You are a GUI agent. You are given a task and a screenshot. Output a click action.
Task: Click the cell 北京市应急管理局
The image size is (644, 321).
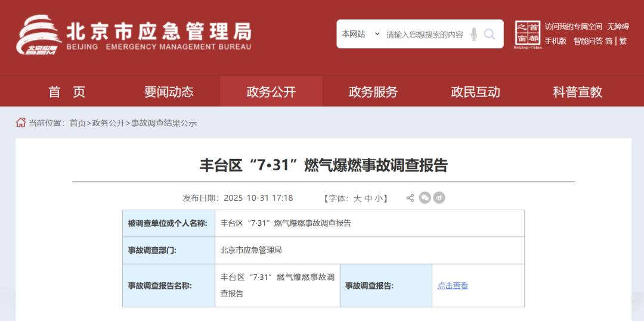pyautogui.click(x=251, y=250)
